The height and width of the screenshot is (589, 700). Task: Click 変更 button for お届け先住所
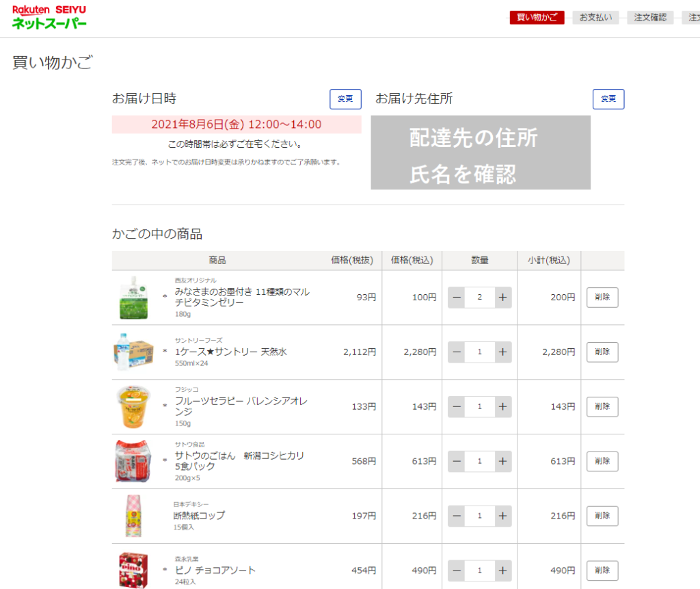coord(608,99)
